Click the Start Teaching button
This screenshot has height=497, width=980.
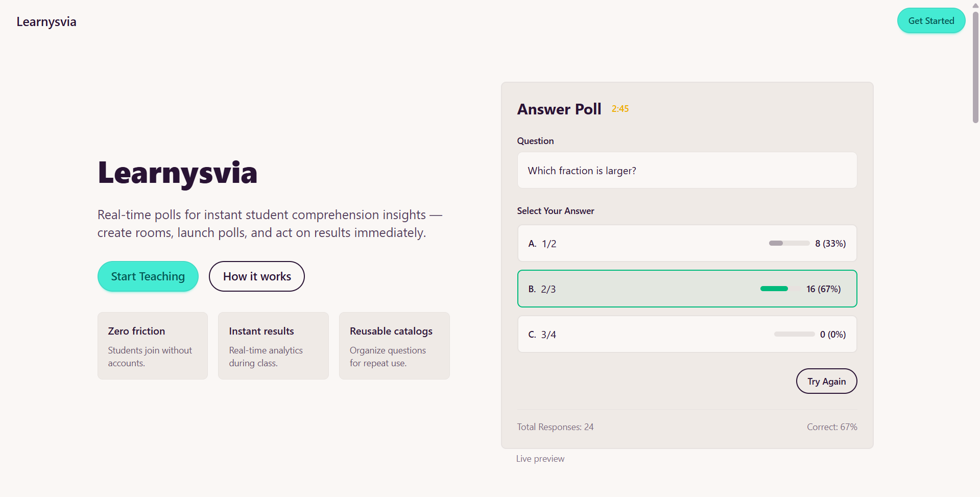point(148,276)
